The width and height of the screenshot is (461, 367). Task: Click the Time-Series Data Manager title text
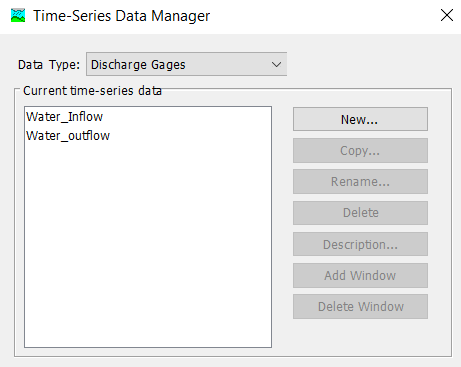[x=122, y=16]
